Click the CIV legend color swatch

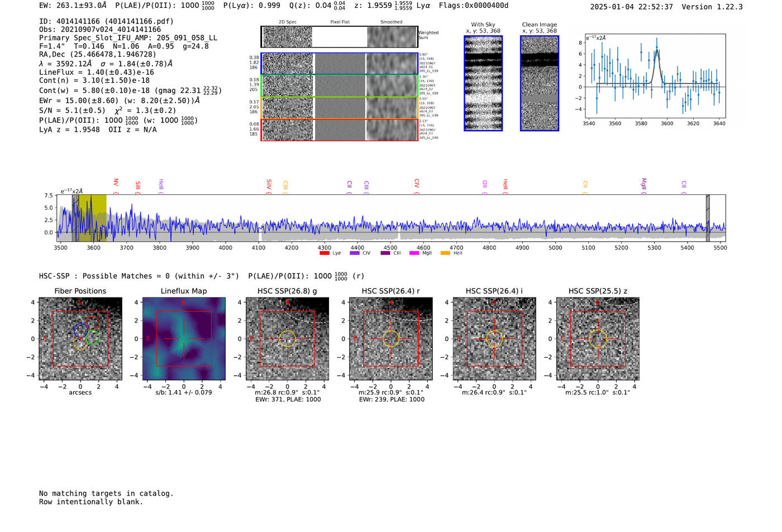pyautogui.click(x=355, y=253)
